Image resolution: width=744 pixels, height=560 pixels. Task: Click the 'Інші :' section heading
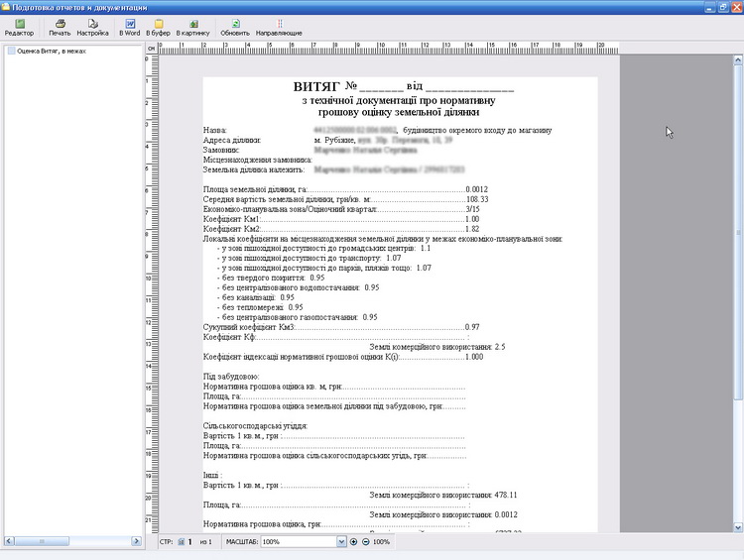click(212, 475)
